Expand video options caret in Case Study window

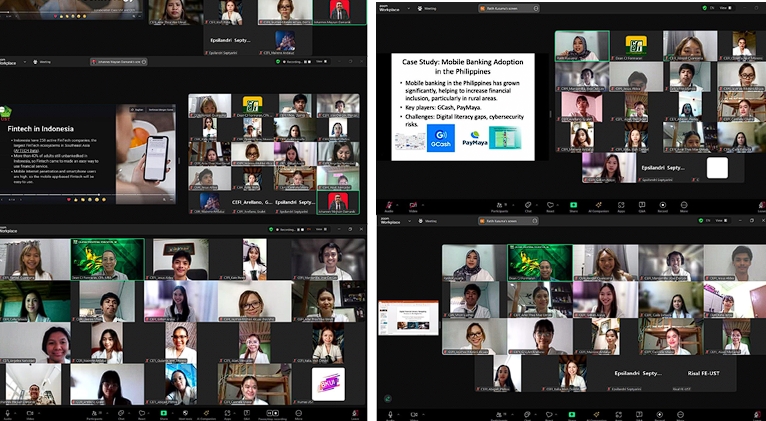click(x=423, y=205)
